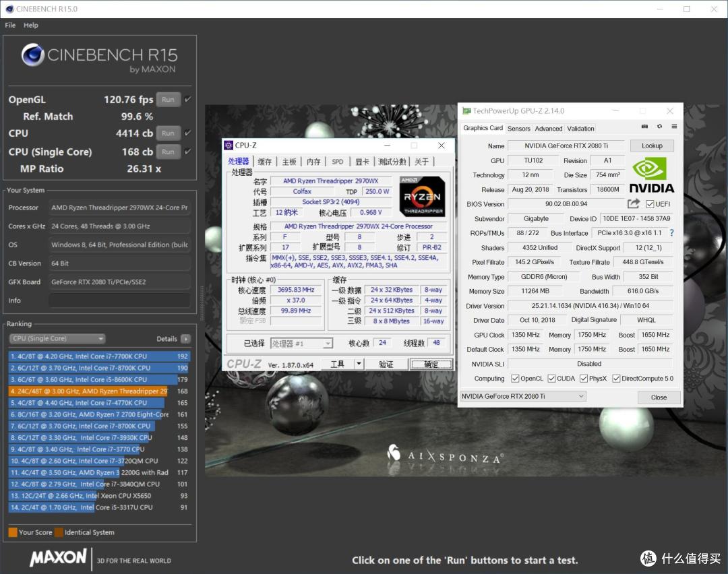Expand the CPU-Z 工具 dropdown arrow
The height and width of the screenshot is (574, 728).
pyautogui.click(x=359, y=364)
